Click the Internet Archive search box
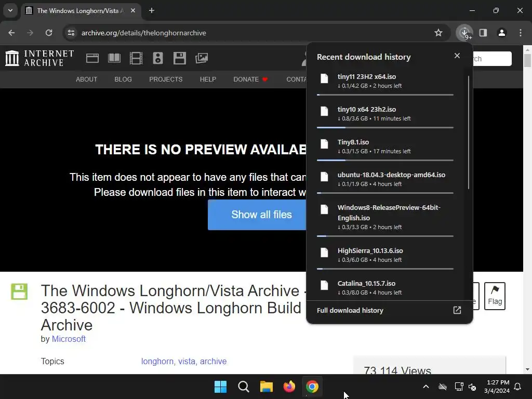532x399 pixels. point(492,59)
